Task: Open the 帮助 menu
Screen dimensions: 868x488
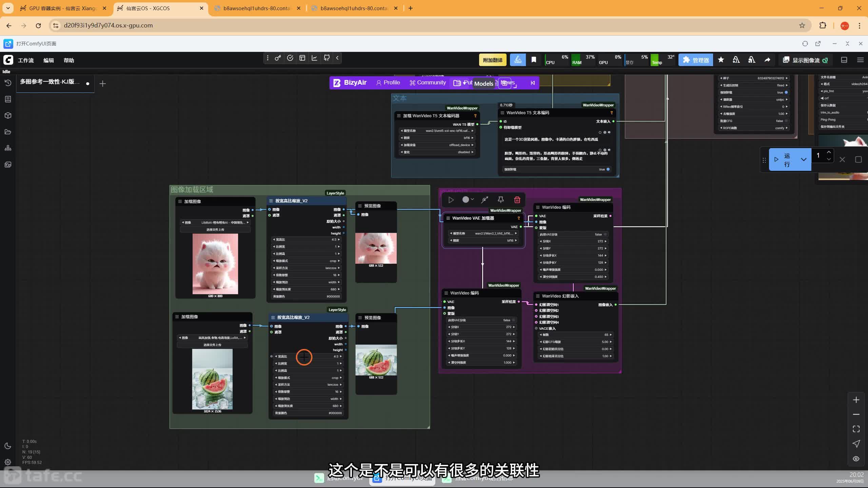Action: click(x=69, y=60)
